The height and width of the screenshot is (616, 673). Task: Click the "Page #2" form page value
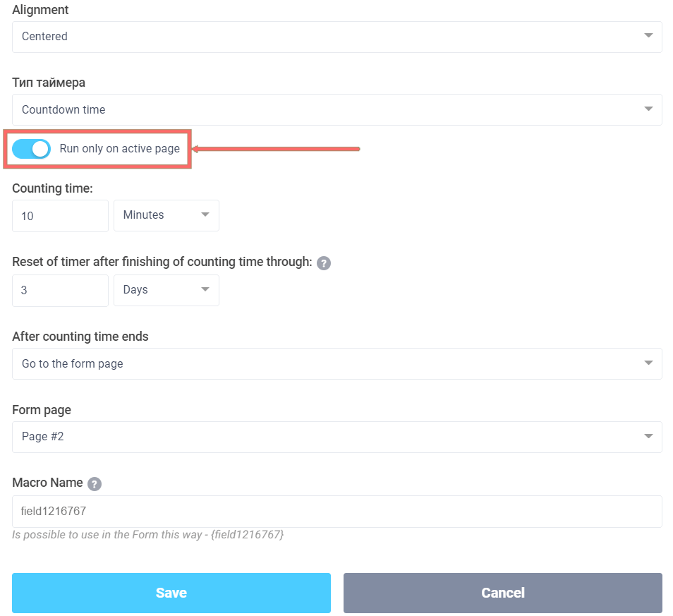click(x=42, y=437)
